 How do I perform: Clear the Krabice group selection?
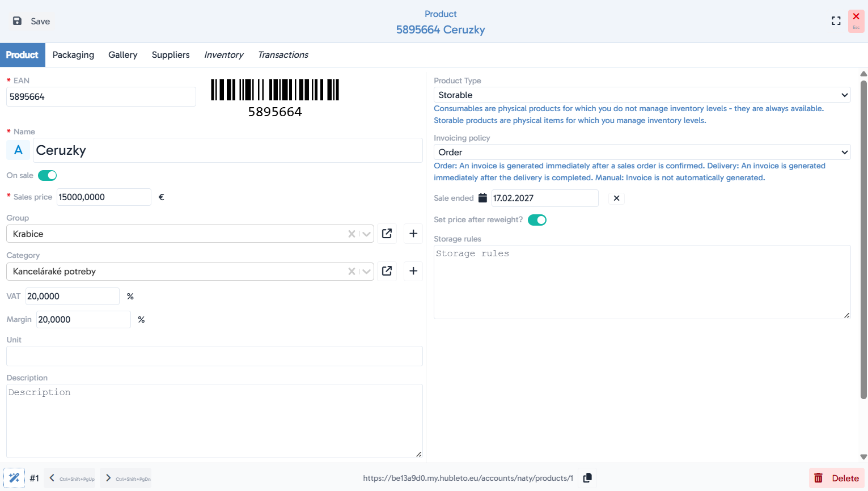pos(352,234)
